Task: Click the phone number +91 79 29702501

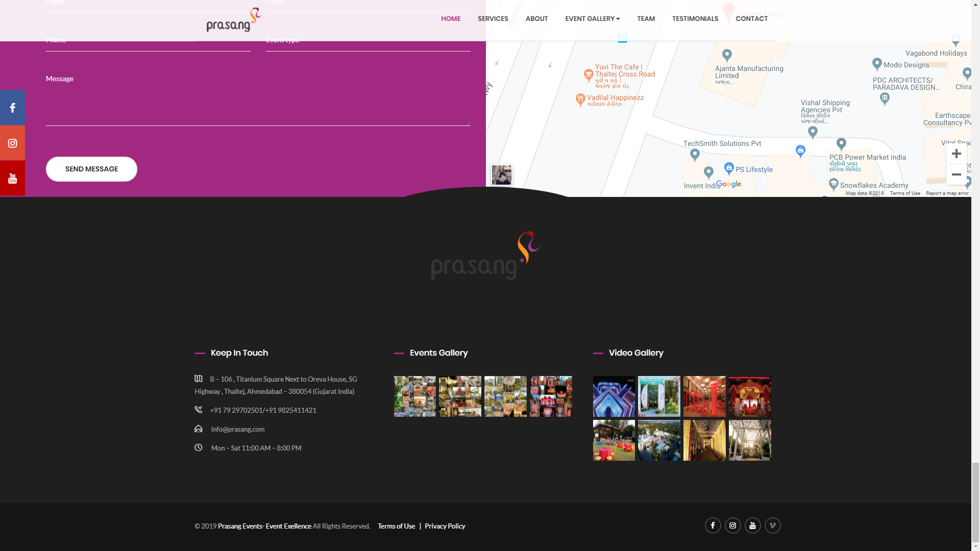Action: coord(236,410)
